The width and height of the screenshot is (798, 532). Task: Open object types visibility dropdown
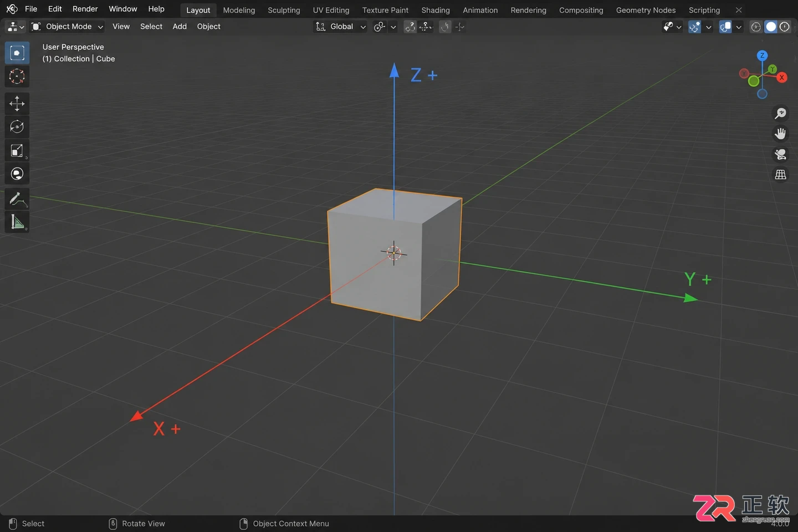point(672,27)
